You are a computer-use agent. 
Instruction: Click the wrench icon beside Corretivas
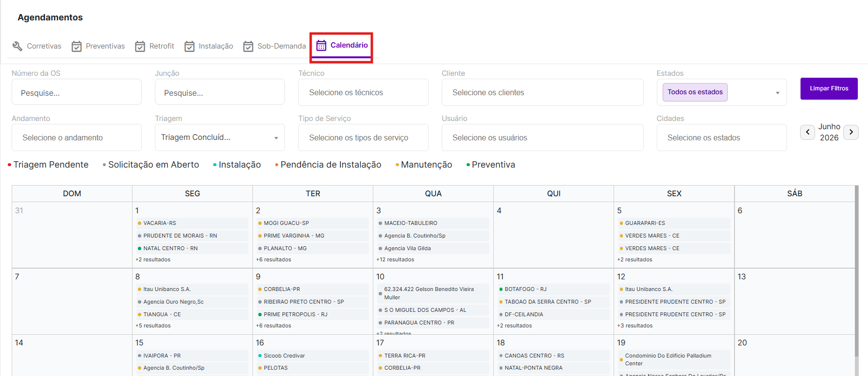pyautogui.click(x=17, y=46)
